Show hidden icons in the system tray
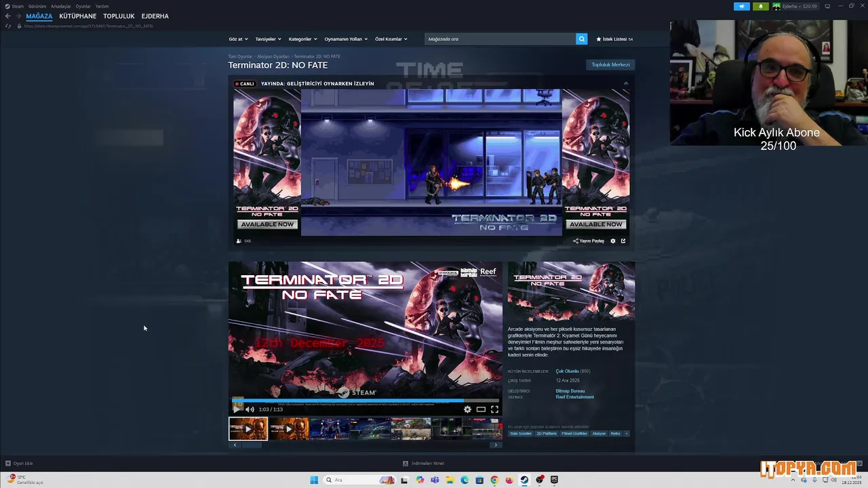The image size is (868, 488). [793, 480]
